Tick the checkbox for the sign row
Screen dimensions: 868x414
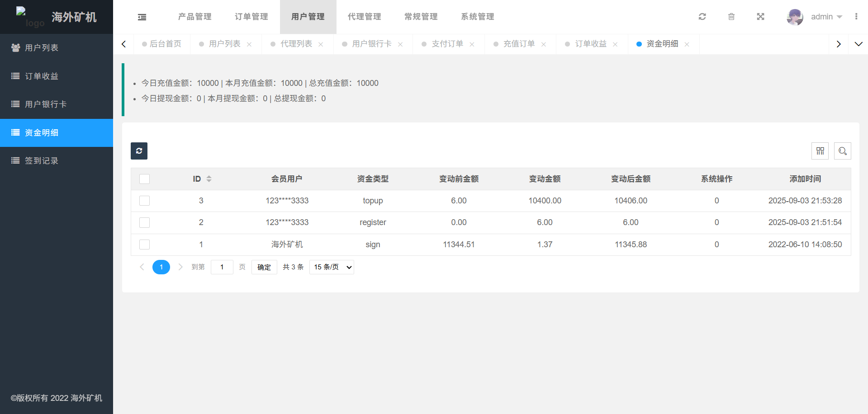144,245
